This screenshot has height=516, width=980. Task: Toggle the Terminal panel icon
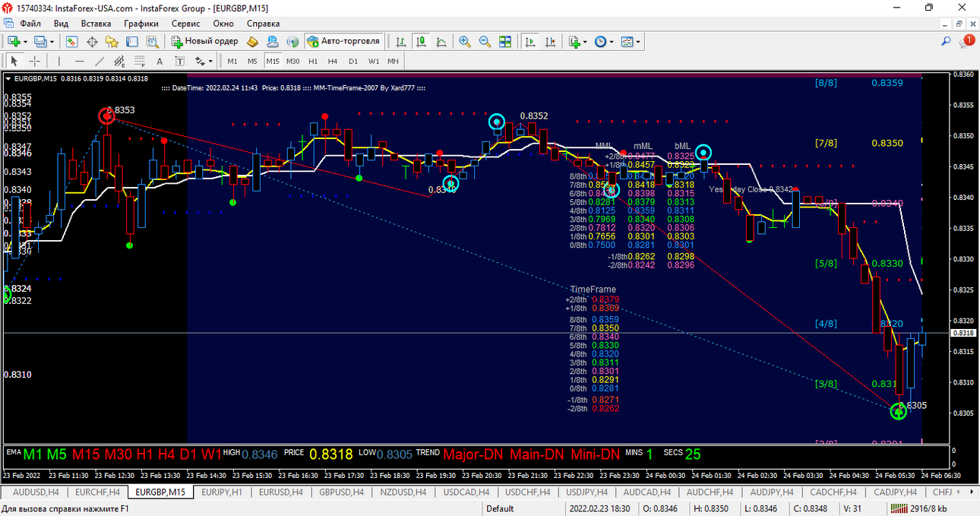click(131, 41)
